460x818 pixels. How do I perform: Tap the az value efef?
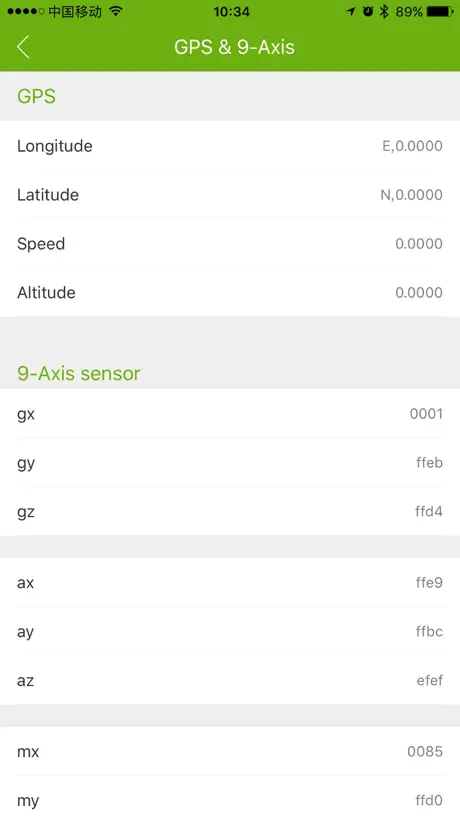(x=430, y=680)
